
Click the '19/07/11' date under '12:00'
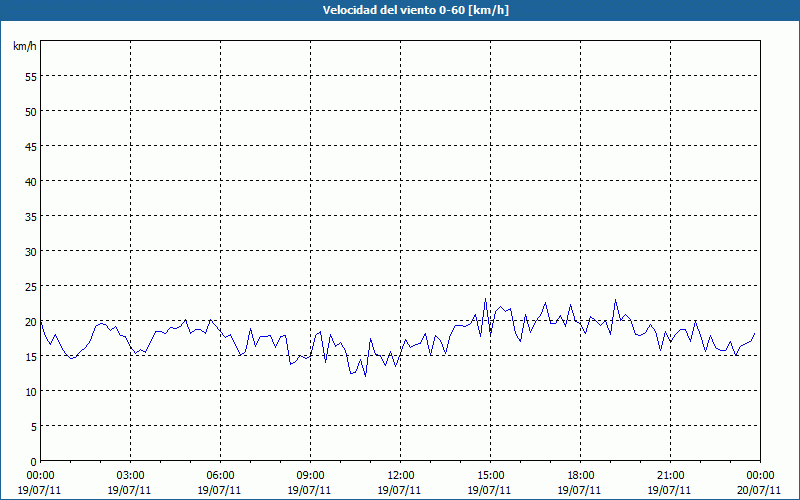tap(400, 490)
